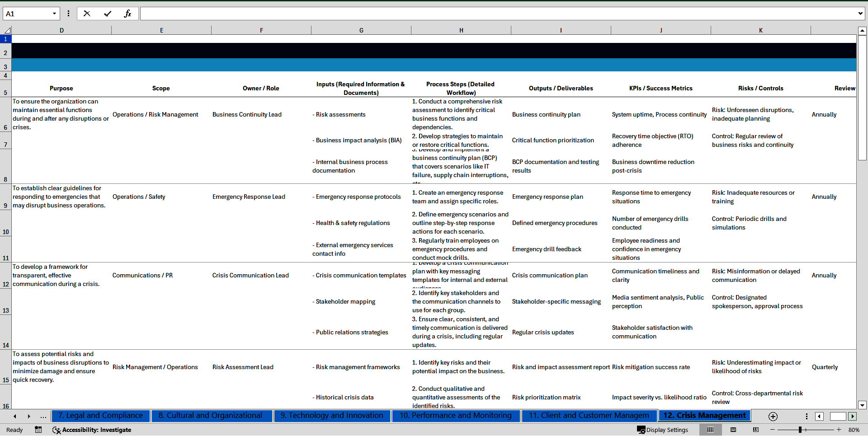Switch to 10. Performance and Monitoring tab
Image resolution: width=868 pixels, height=436 pixels.
(x=455, y=416)
